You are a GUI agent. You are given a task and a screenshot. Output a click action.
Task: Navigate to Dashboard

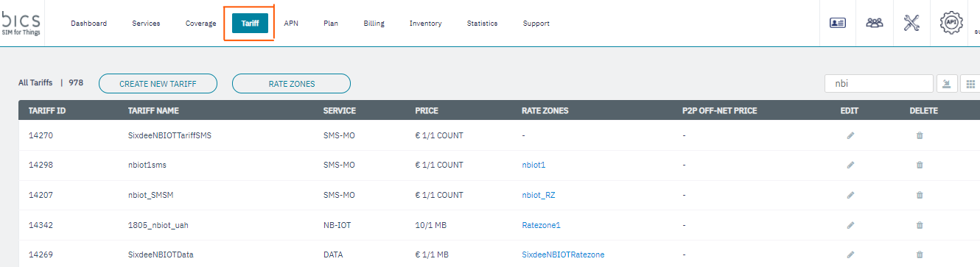(88, 24)
